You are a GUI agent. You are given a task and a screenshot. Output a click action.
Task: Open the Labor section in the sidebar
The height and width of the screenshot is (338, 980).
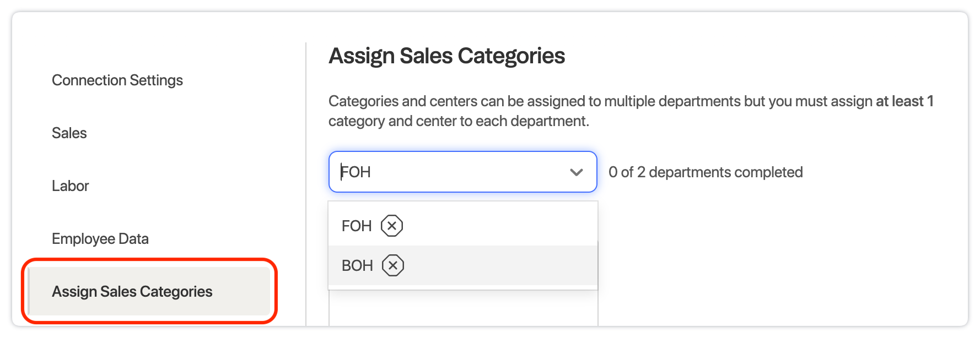pyautogui.click(x=70, y=186)
